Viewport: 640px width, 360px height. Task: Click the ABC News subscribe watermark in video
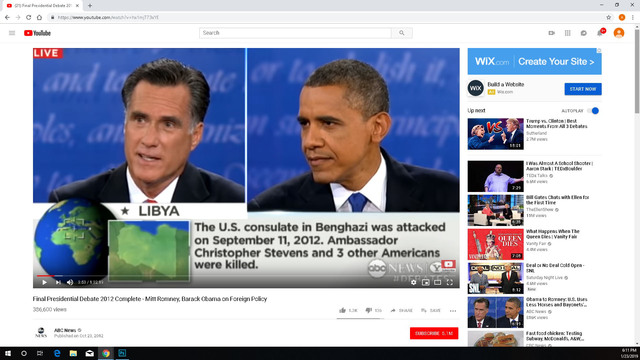tap(448, 265)
